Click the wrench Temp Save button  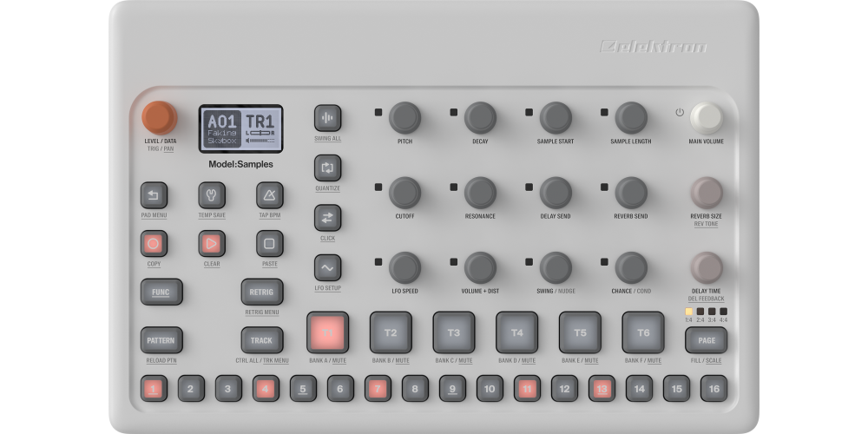tap(212, 195)
